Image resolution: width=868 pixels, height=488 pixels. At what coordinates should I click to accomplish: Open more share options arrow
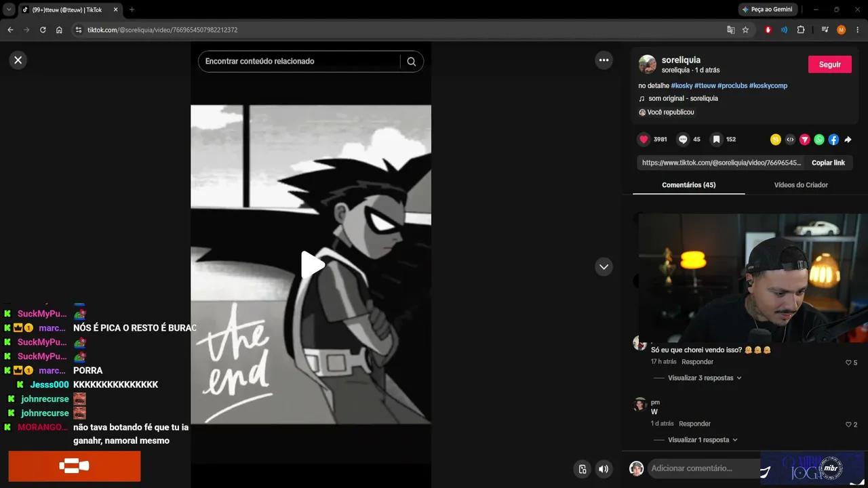coord(848,140)
